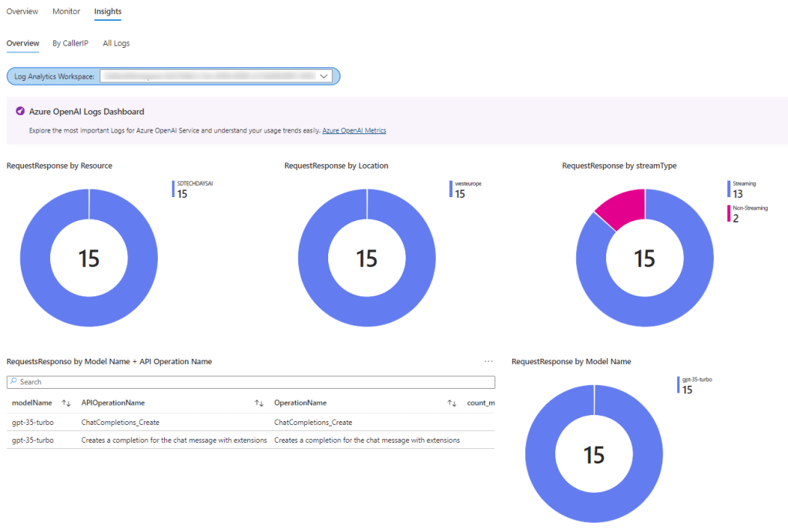Switch to the Monitor tab
The image size is (788, 532).
pos(66,12)
